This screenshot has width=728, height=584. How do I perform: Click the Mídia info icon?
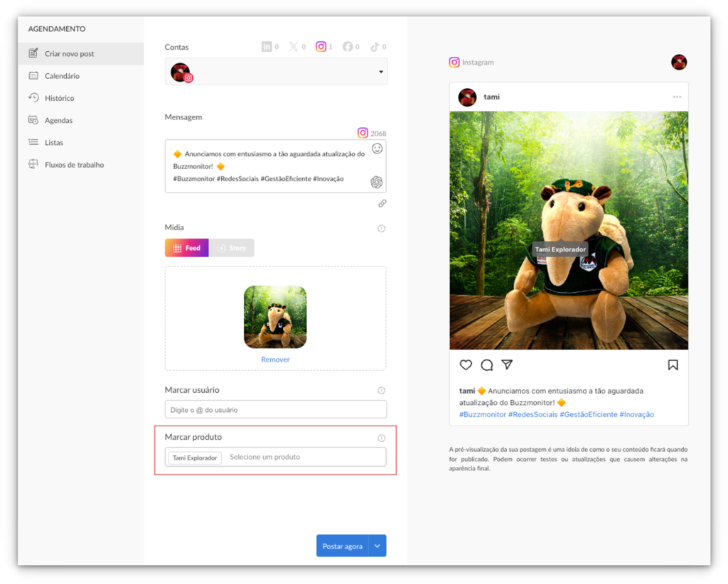click(381, 228)
